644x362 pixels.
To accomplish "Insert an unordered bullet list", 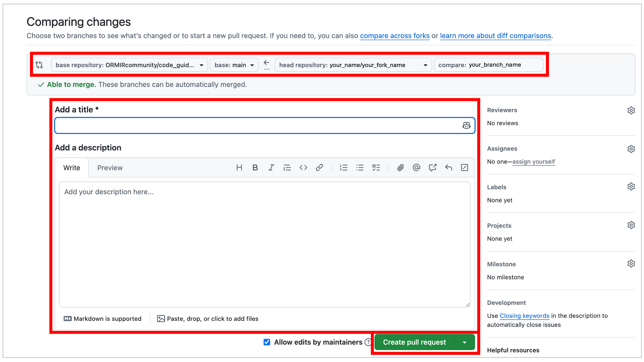I will (360, 168).
